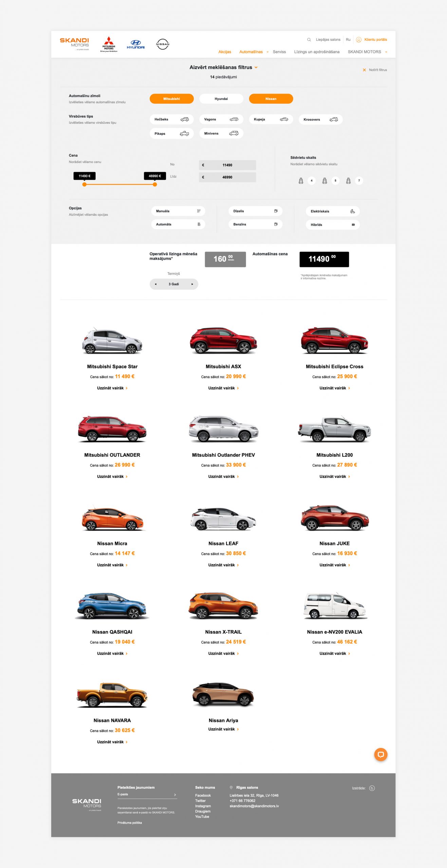Click the minimum price slider handle

pos(85,184)
